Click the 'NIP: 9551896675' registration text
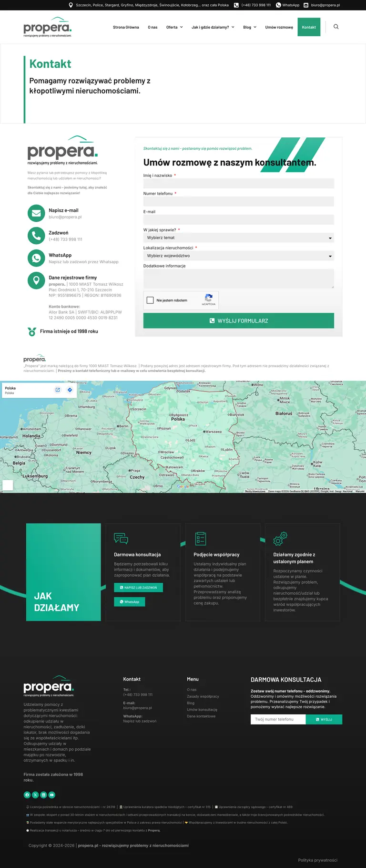The height and width of the screenshot is (868, 366). tap(65, 295)
